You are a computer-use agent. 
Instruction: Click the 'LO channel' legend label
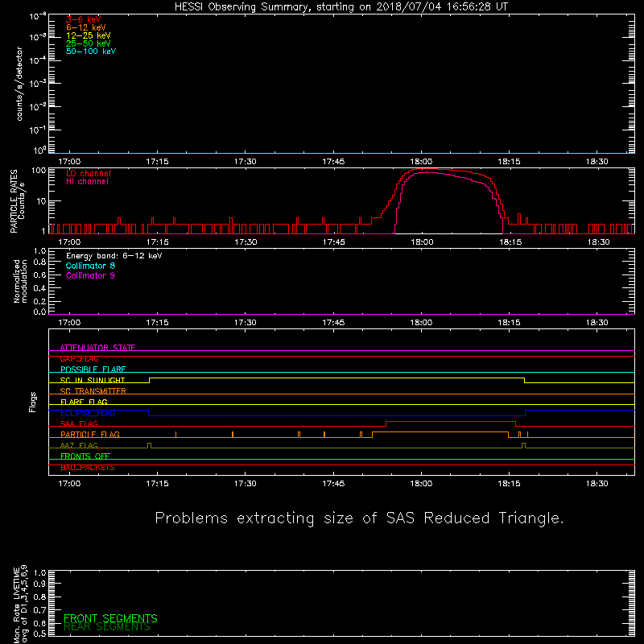coord(89,173)
